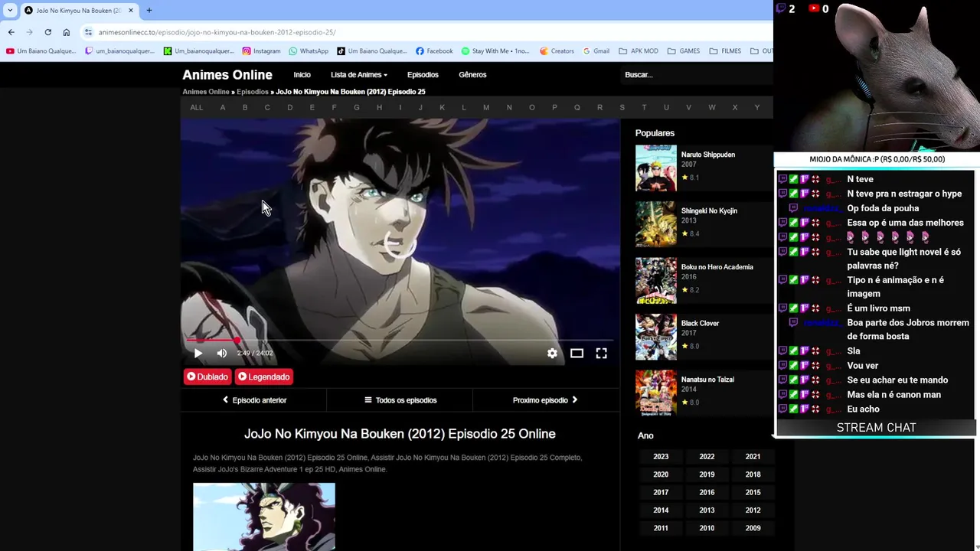Image resolution: width=980 pixels, height=551 pixels.
Task: Reload the page with the refresh icon
Action: click(x=47, y=32)
